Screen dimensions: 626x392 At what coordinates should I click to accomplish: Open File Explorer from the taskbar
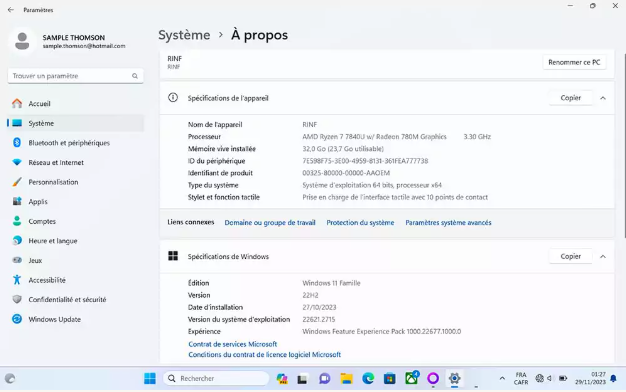346,378
